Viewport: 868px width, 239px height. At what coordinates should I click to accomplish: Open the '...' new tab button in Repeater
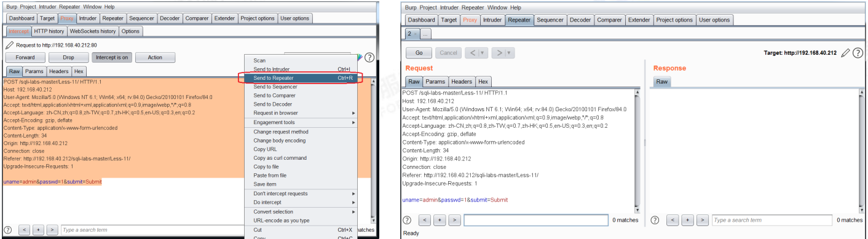[425, 34]
